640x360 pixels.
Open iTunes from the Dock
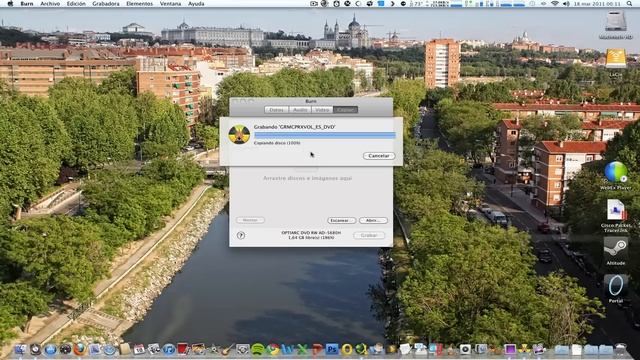point(169,349)
